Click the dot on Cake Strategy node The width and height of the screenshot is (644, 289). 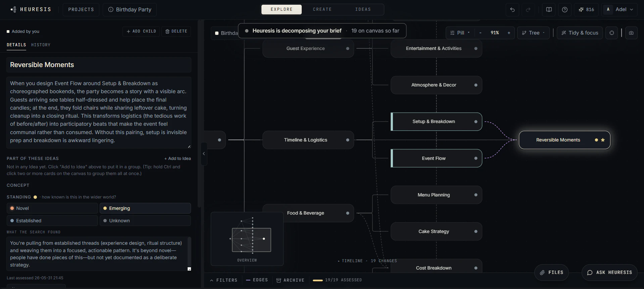click(x=476, y=231)
